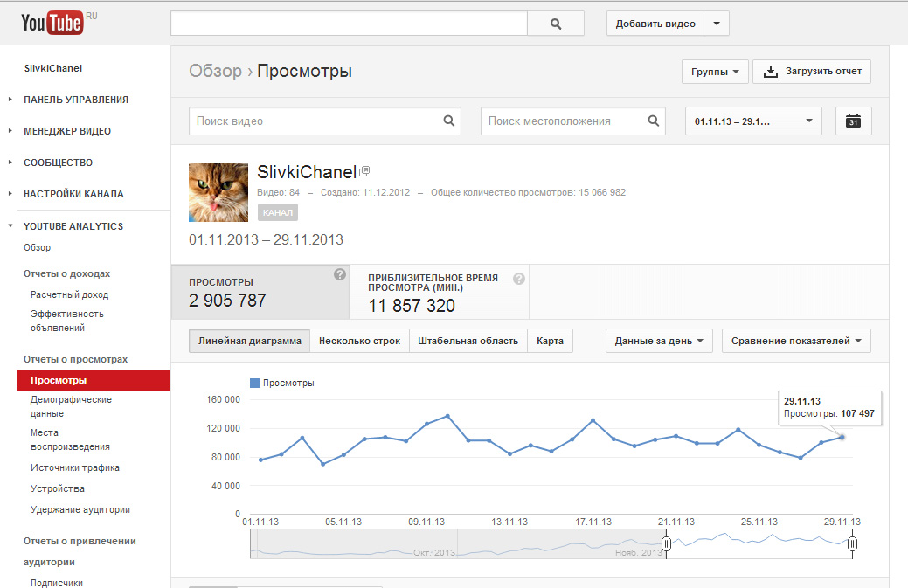Image resolution: width=908 pixels, height=588 pixels.
Task: Collapse YOUTUBE ANALYTICS section
Action: tap(73, 226)
